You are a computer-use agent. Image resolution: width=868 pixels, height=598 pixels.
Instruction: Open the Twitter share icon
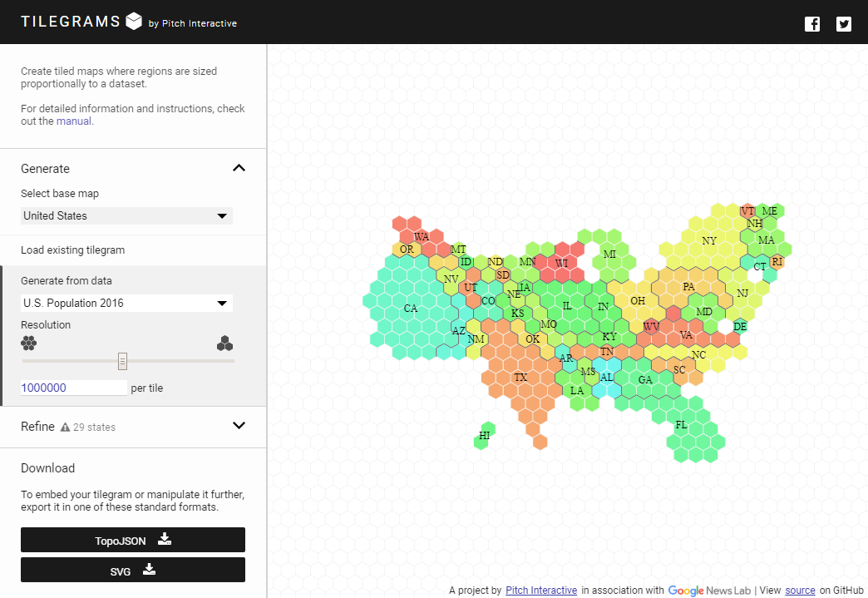844,24
